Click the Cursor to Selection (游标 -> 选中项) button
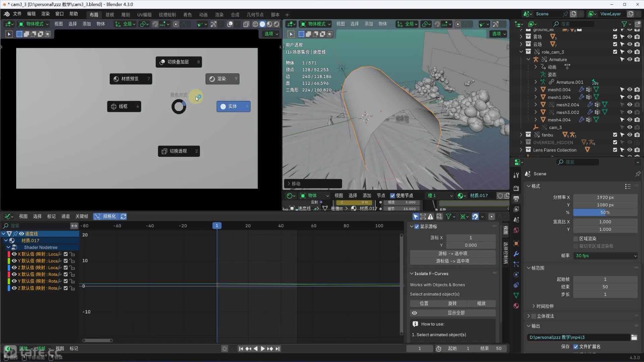 click(452, 253)
